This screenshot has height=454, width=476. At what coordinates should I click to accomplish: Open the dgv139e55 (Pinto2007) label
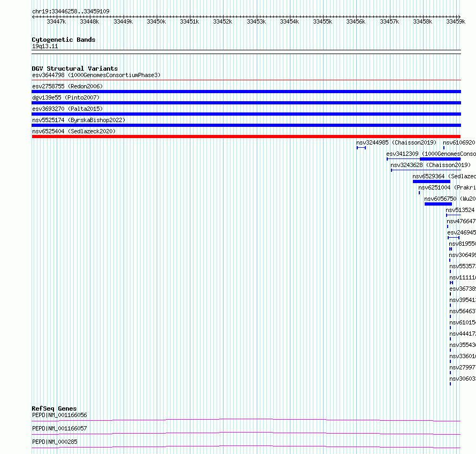pyautogui.click(x=66, y=97)
